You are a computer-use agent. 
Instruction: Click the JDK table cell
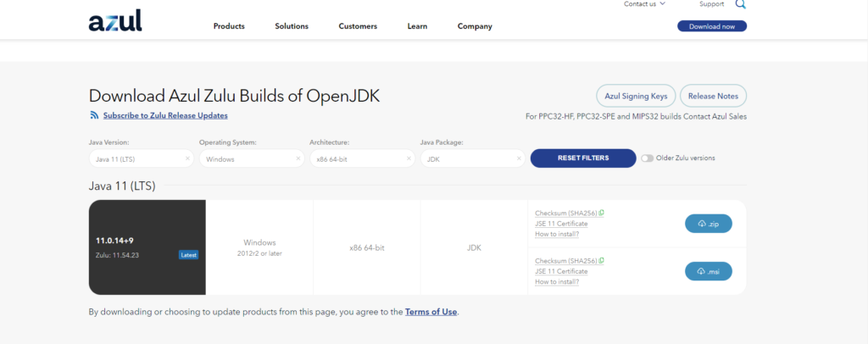point(475,247)
